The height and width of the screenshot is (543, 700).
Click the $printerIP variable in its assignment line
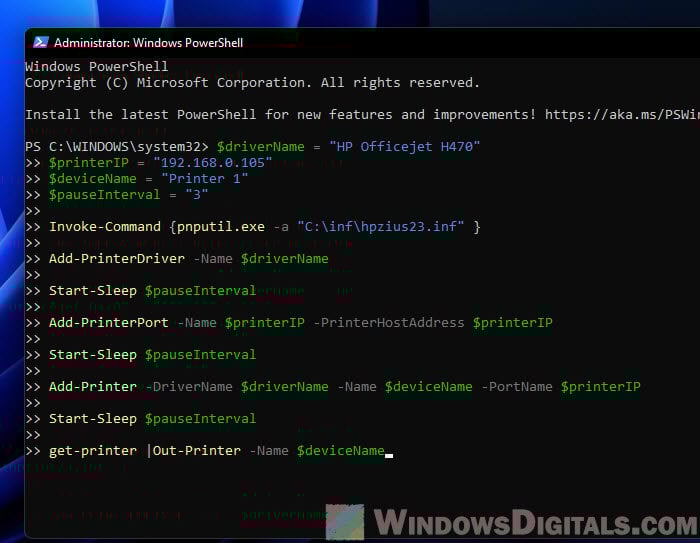point(88,163)
